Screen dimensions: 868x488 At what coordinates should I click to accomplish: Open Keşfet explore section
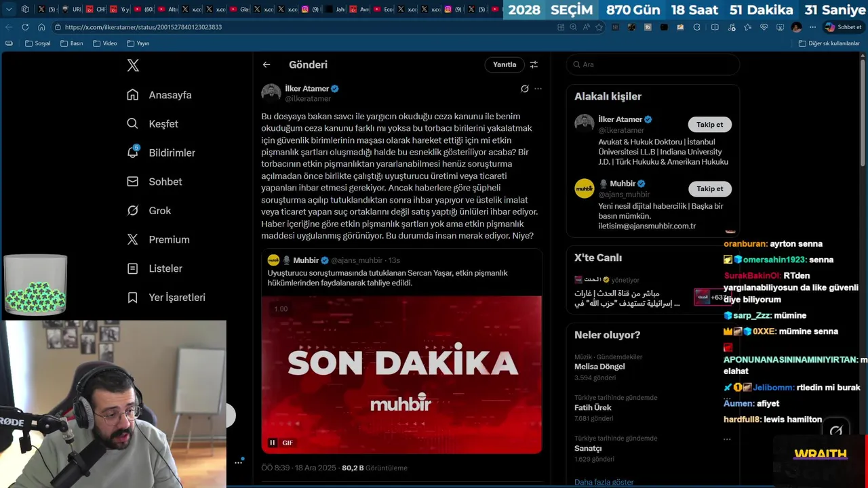[153, 124]
